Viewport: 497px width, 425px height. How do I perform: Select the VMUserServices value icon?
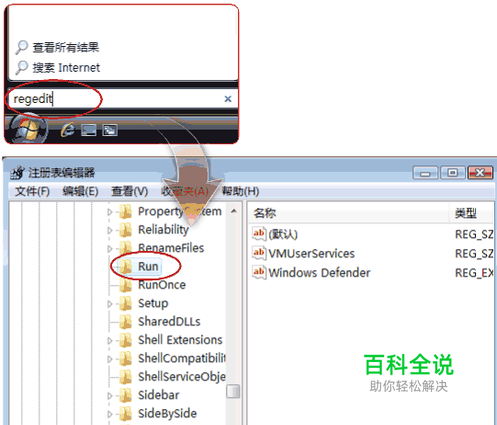pyautogui.click(x=259, y=253)
